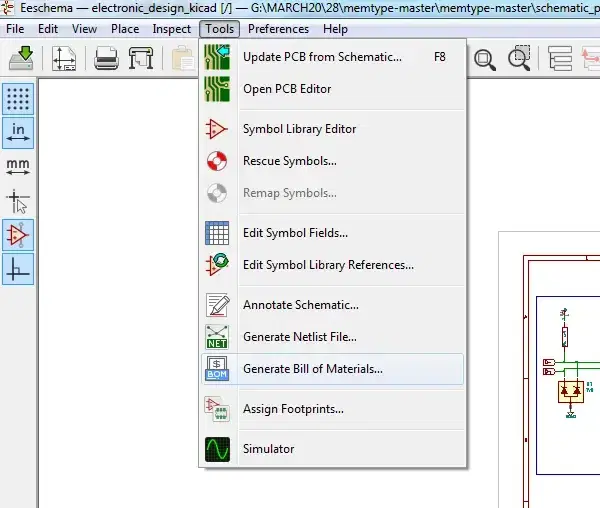Click the Symbol Library Editor icon
Viewport: 600px width, 508px height.
[x=217, y=129]
